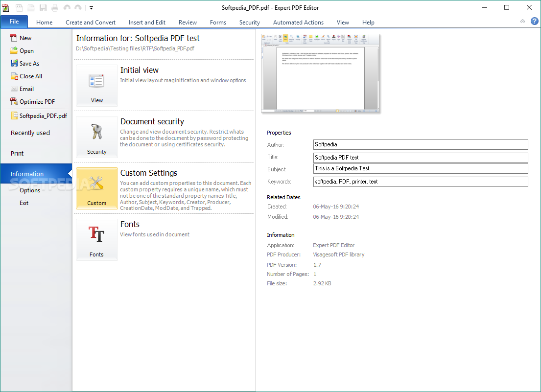Viewport: 541px width, 392px height.
Task: Click the floppy disk save icon in title bar
Action: coord(43,7)
